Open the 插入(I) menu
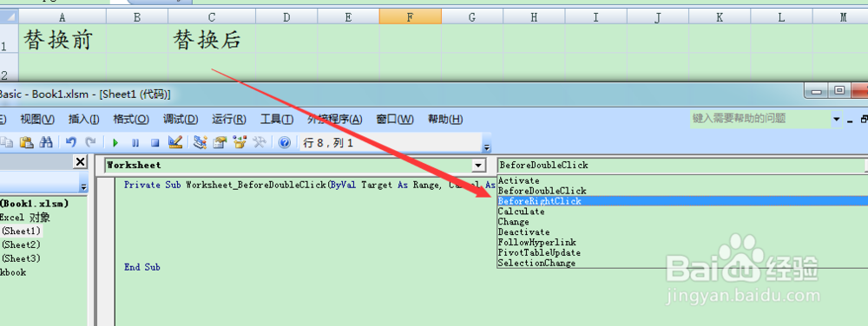Image resolution: width=868 pixels, height=326 pixels. coord(83,120)
